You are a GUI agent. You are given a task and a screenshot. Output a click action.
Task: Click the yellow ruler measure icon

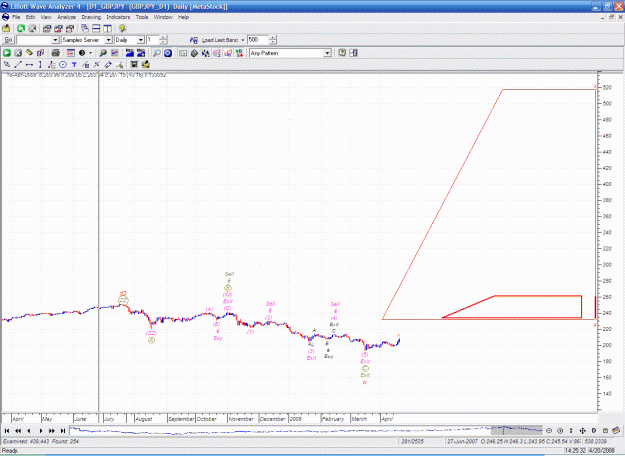[29, 53]
